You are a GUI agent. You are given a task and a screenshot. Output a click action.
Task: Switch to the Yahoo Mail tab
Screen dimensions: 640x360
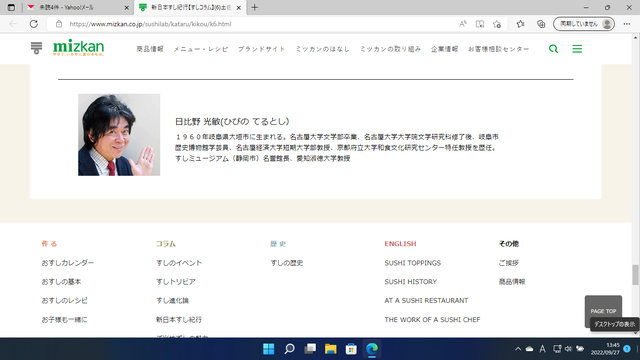click(78, 7)
